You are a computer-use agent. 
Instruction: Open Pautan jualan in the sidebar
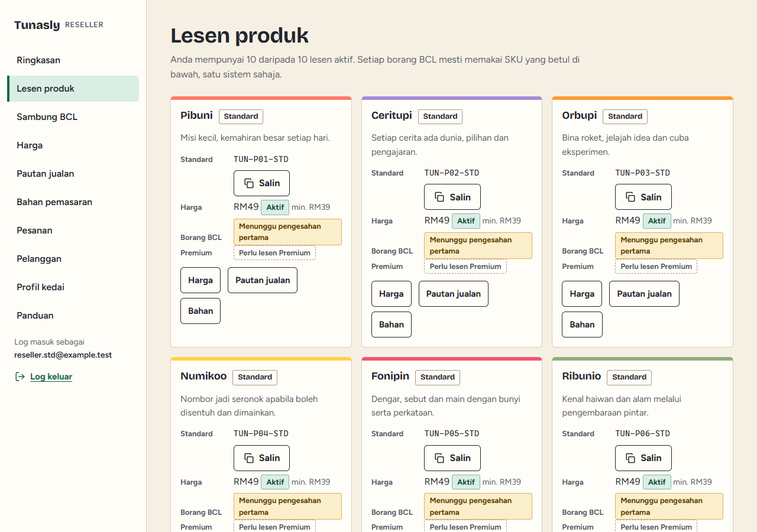[73, 174]
